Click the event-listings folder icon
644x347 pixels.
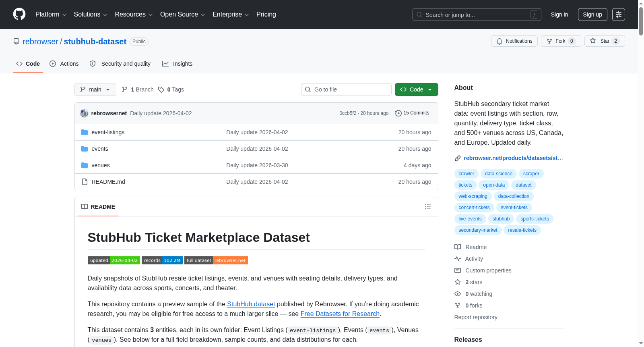pyautogui.click(x=85, y=132)
